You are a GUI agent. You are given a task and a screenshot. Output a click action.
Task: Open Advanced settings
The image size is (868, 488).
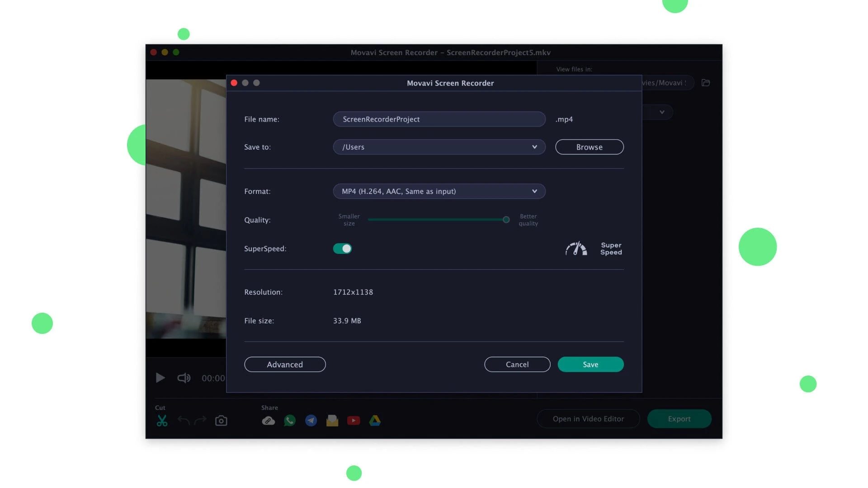tap(285, 364)
